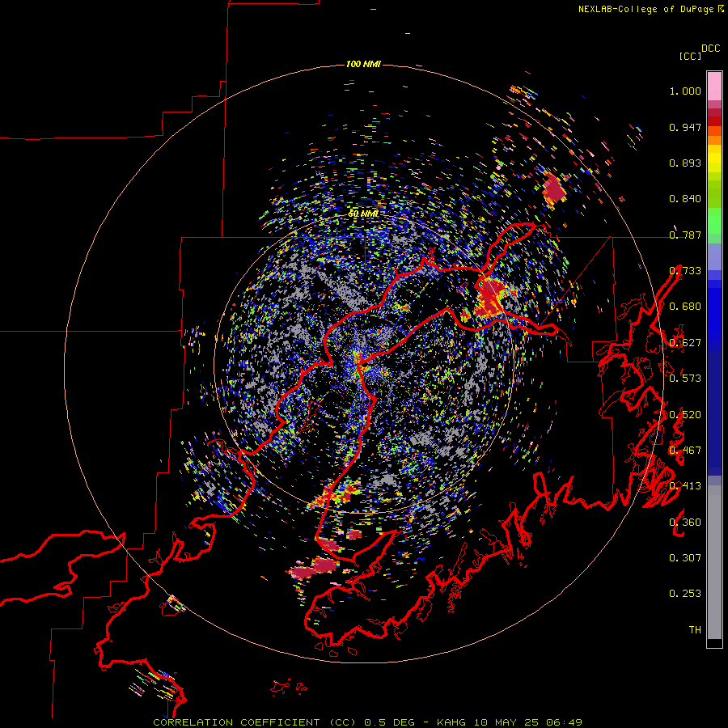Click the 0.947 value on the color scale

pyautogui.click(x=685, y=127)
